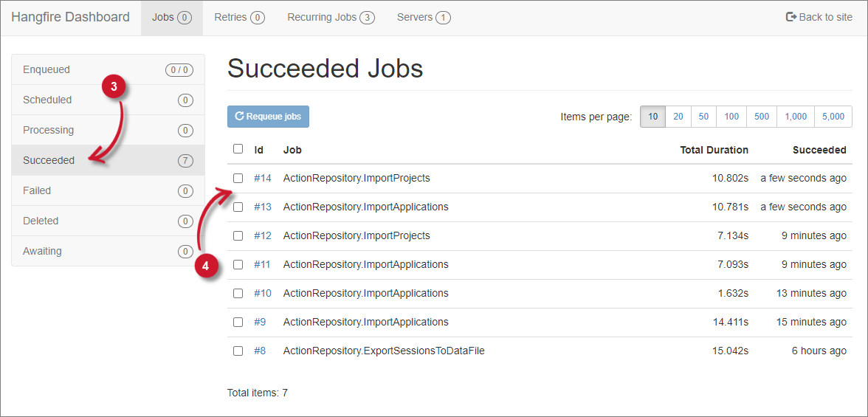The height and width of the screenshot is (417, 868).
Task: Select Enqueued in the sidebar
Action: 108,70
